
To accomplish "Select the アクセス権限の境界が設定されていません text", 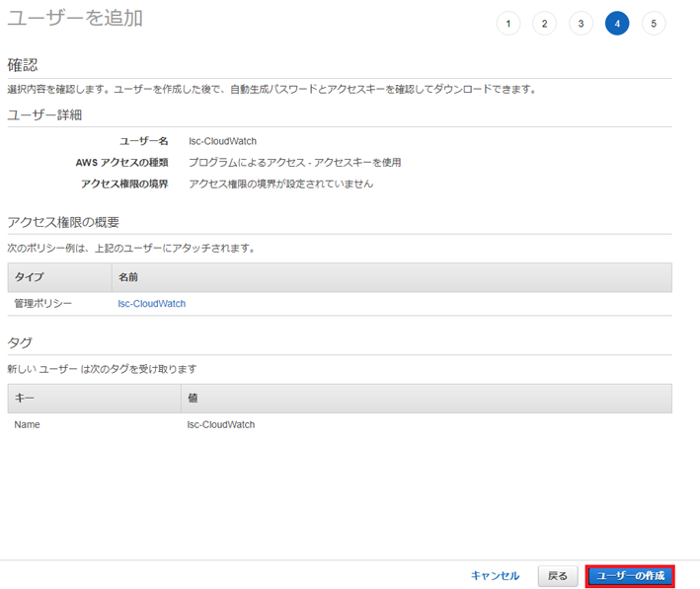I will click(x=280, y=184).
